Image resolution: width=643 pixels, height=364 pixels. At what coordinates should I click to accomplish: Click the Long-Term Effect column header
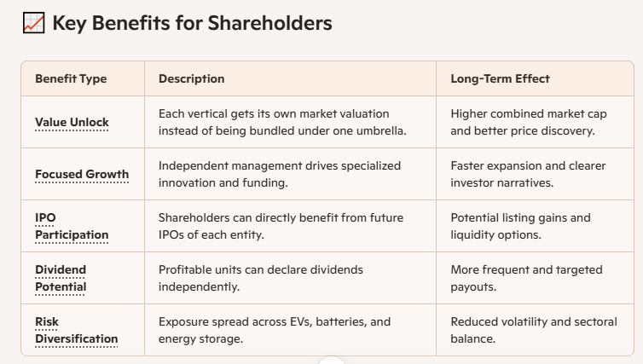(500, 78)
